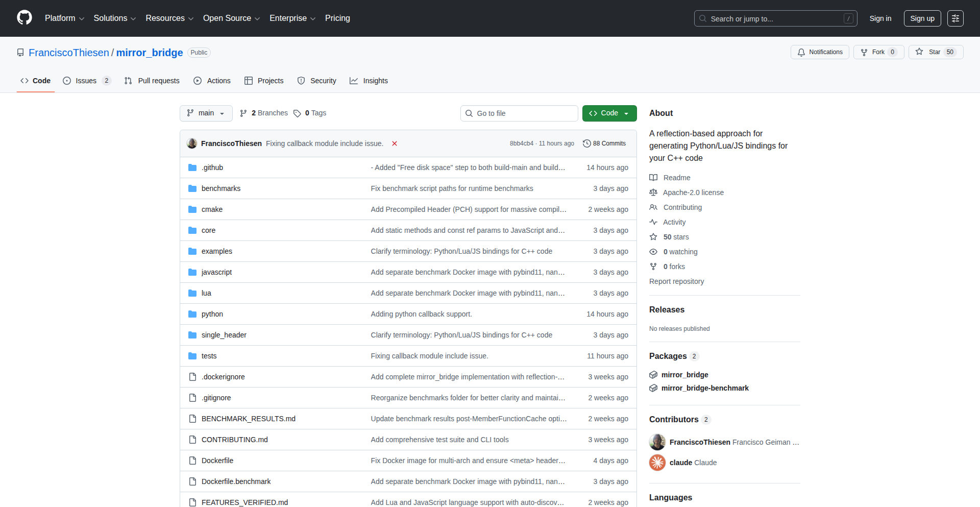Image resolution: width=980 pixels, height=507 pixels.
Task: Open the BENCHMARK_RESULTS.md file
Action: pos(249,419)
